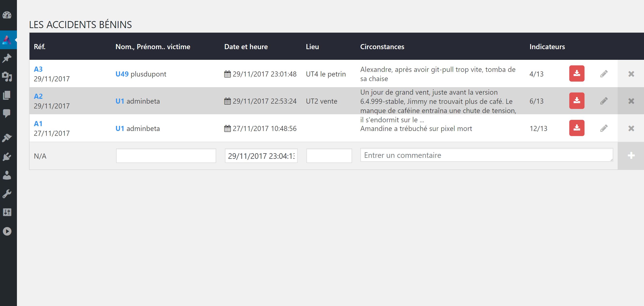
Task: Focus the Lieu input field
Action: tap(329, 156)
